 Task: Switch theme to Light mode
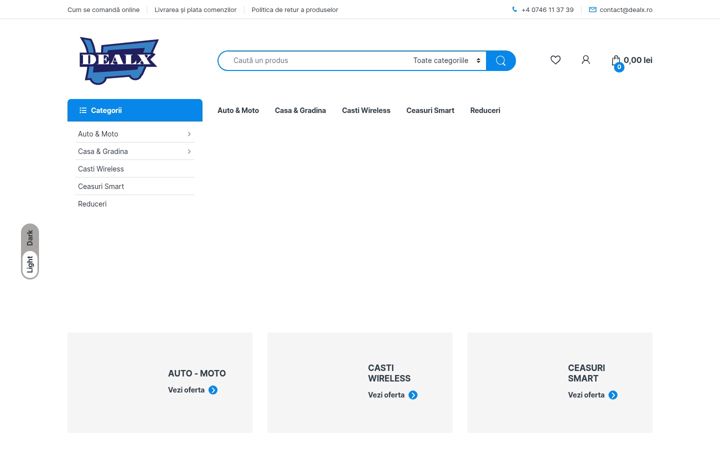tap(30, 264)
